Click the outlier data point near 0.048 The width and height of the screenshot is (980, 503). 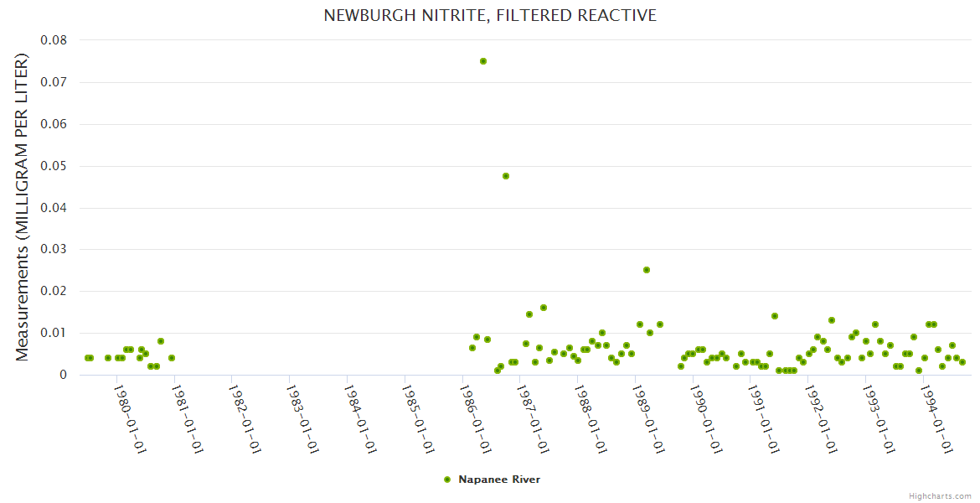coord(506,176)
